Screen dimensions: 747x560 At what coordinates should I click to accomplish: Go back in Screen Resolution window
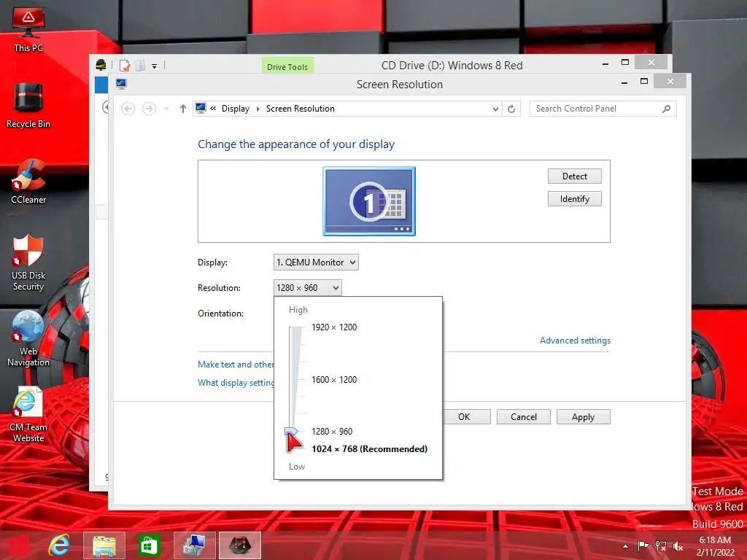click(x=128, y=109)
